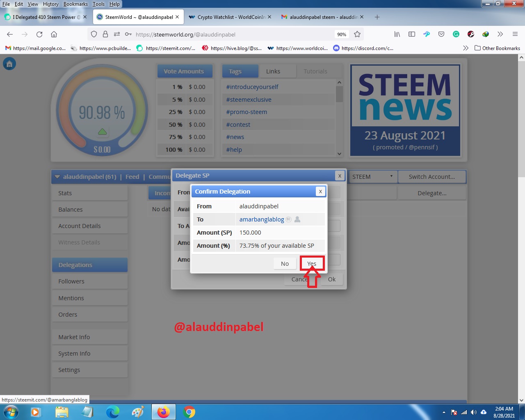The width and height of the screenshot is (525, 420).
Task: Open the Tools menu
Action: pyautogui.click(x=98, y=4)
